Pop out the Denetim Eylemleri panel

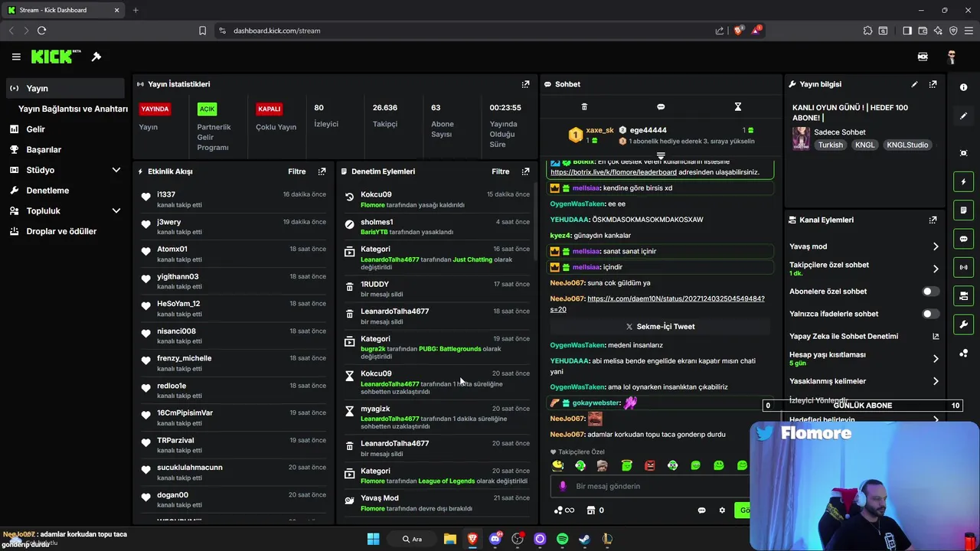click(525, 171)
